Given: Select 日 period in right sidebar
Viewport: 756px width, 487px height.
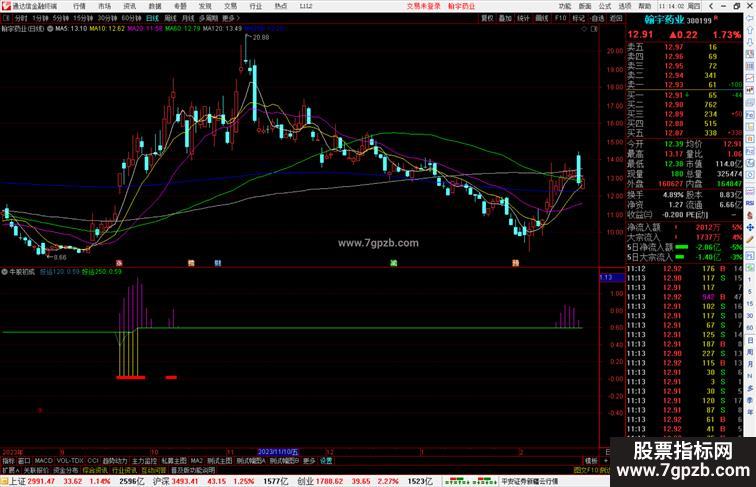Looking at the screenshot, I should 750,340.
